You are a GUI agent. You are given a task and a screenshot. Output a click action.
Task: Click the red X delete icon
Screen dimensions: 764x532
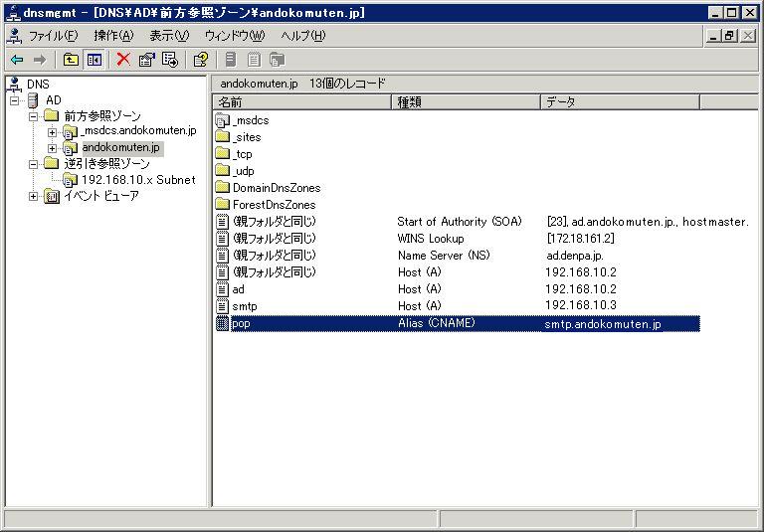tap(123, 60)
